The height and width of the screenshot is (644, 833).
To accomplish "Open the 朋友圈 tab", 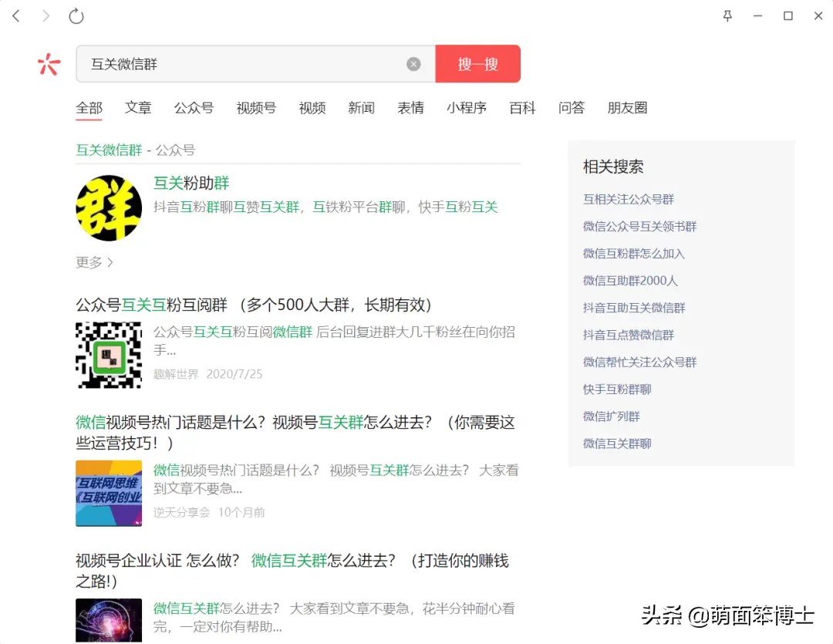I will 627,108.
